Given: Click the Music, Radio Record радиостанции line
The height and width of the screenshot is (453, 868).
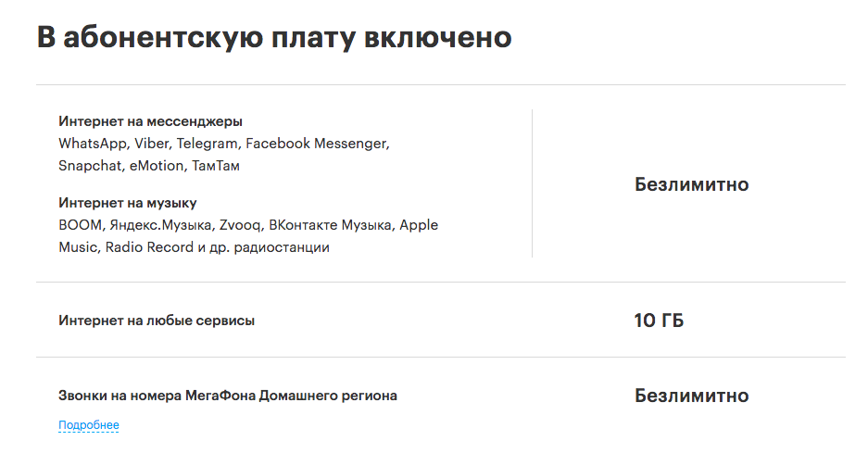Looking at the screenshot, I should click(194, 247).
